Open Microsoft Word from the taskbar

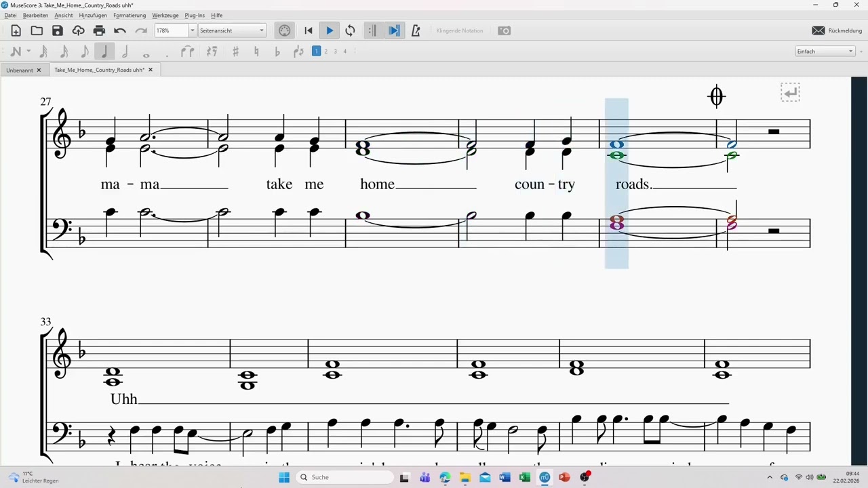pyautogui.click(x=505, y=477)
